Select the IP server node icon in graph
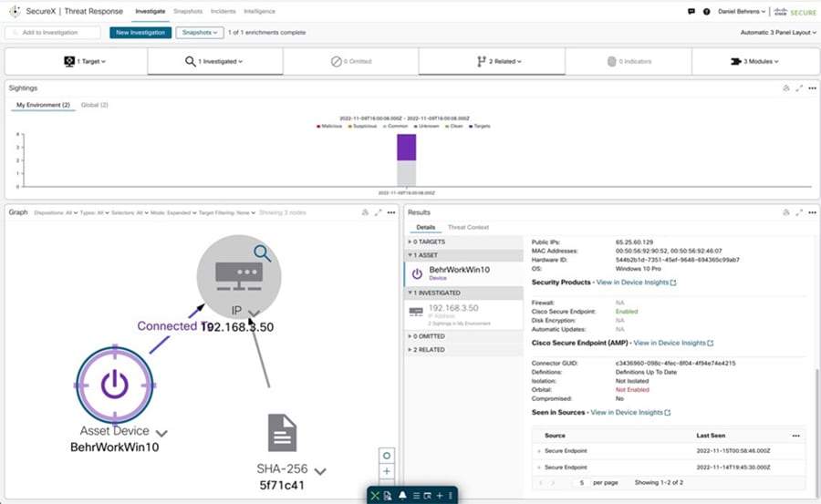 click(239, 276)
